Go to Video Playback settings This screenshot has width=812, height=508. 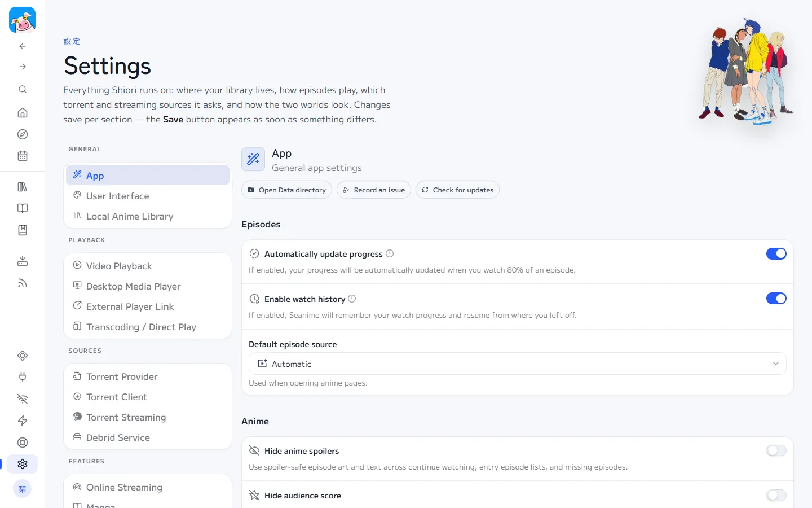tap(148, 266)
